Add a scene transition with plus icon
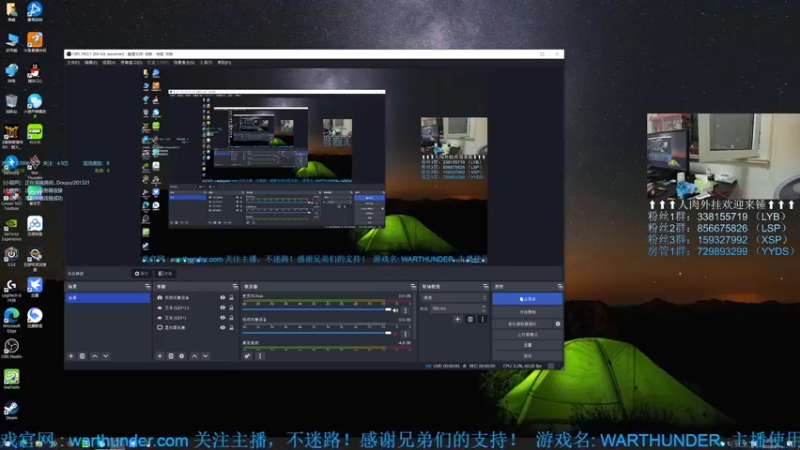This screenshot has height=450, width=800. (457, 319)
